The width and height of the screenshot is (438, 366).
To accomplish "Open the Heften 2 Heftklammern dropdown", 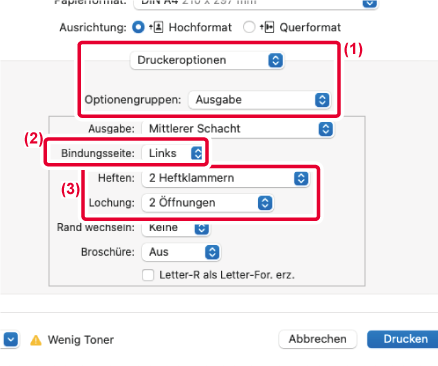I will pos(226,178).
